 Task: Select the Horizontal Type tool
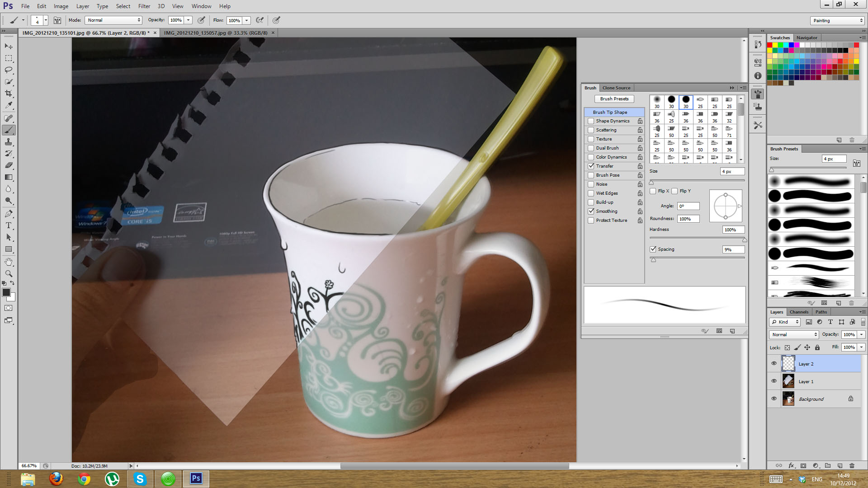(x=9, y=225)
